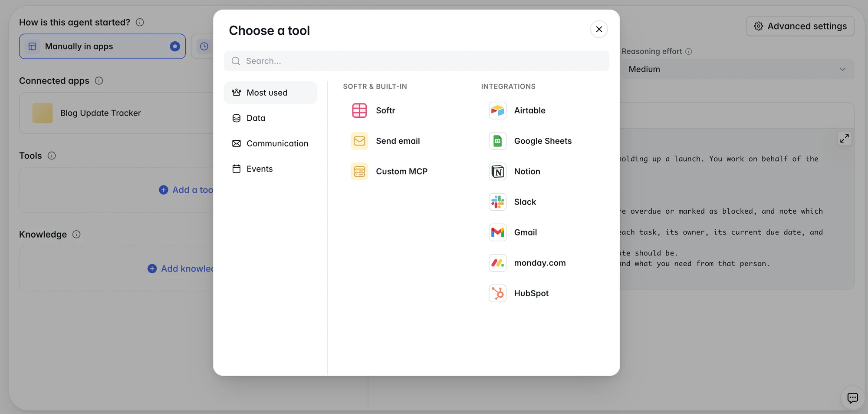Close the Choose a tool dialog
The image size is (868, 414).
[599, 29]
